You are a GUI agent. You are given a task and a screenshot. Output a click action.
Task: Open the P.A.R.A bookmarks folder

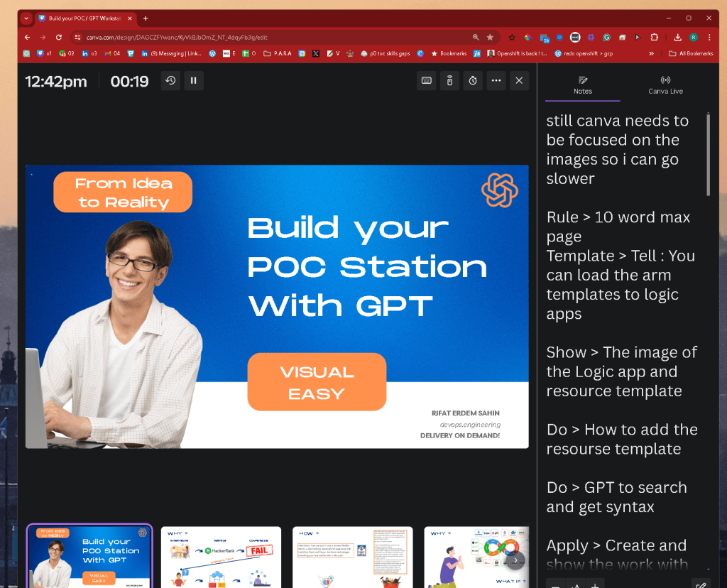(x=278, y=53)
